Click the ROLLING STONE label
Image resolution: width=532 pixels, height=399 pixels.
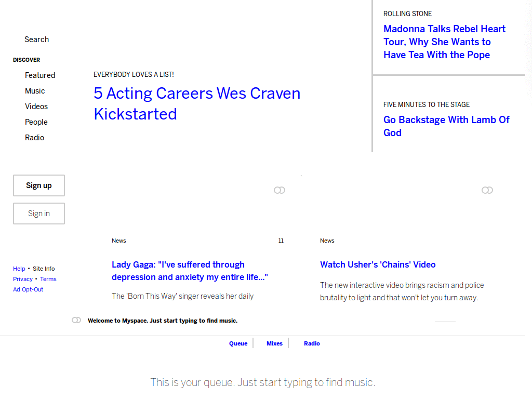coord(407,14)
